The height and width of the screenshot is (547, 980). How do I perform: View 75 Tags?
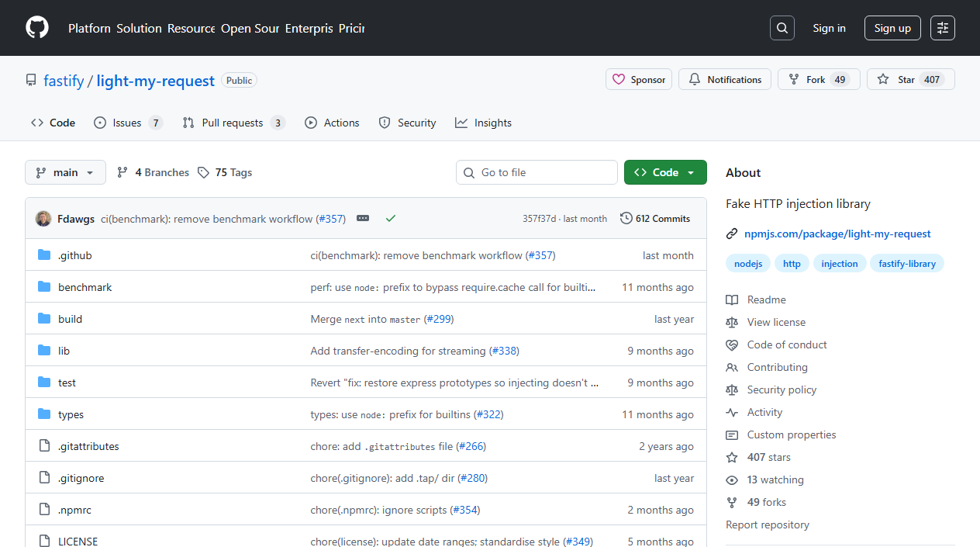[225, 172]
